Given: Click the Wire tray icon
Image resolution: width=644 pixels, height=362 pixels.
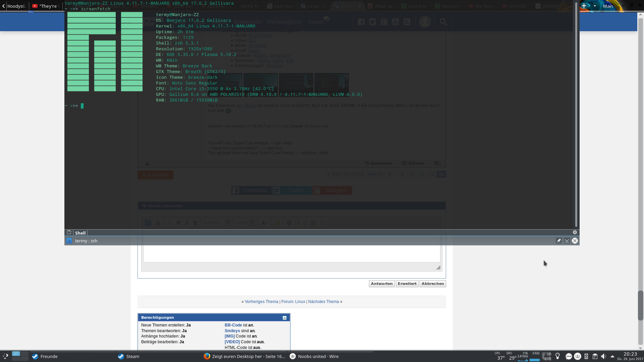Looking at the screenshot, I should (577, 356).
